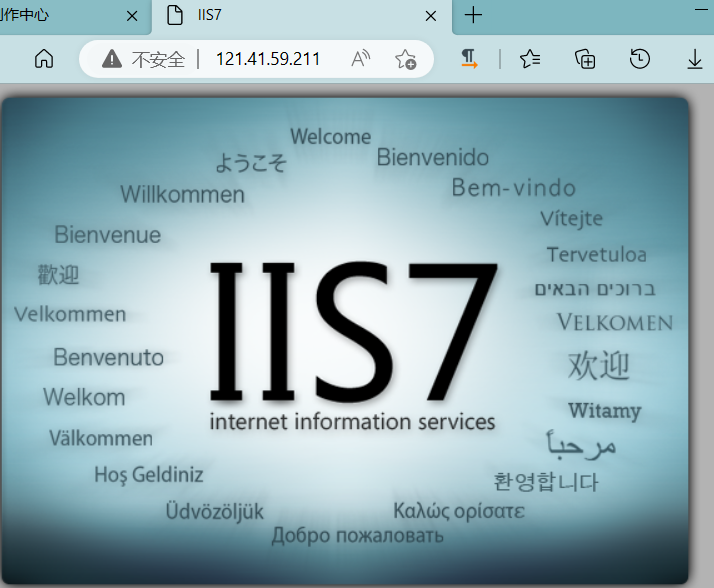Viewport: 714px width, 588px height.
Task: Open a new browser tab
Action: point(473,15)
